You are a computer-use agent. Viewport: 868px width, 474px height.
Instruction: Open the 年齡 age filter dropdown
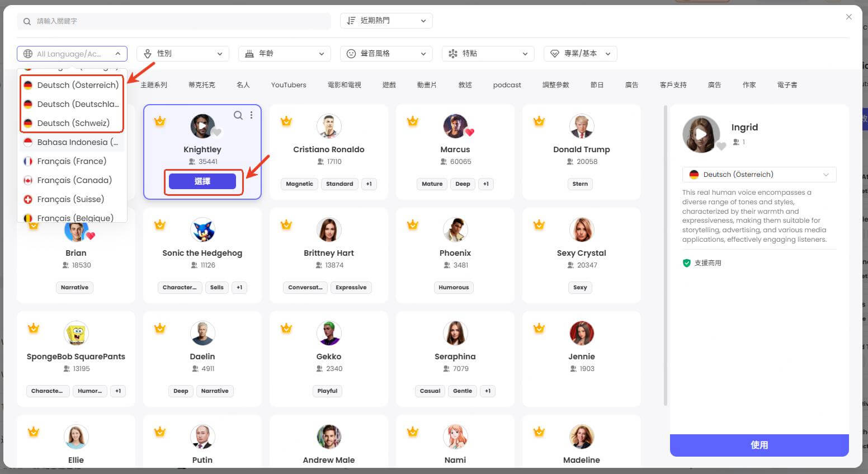tap(284, 54)
